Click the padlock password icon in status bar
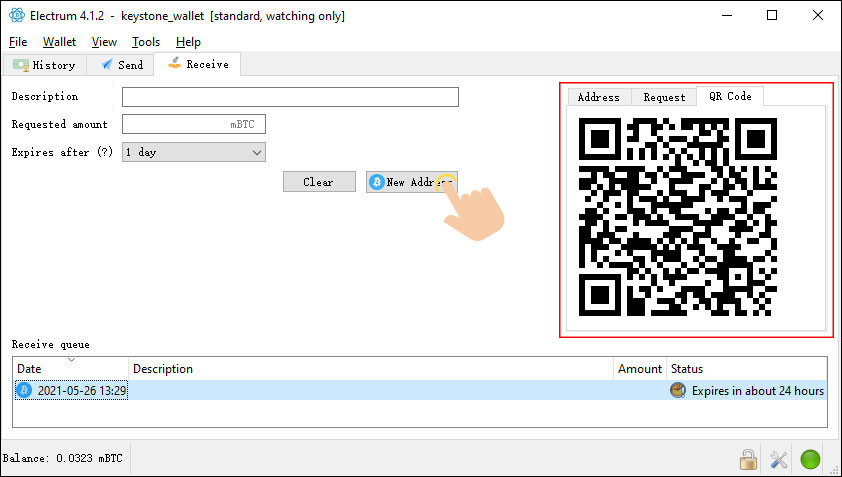The height and width of the screenshot is (477, 842). click(x=747, y=459)
